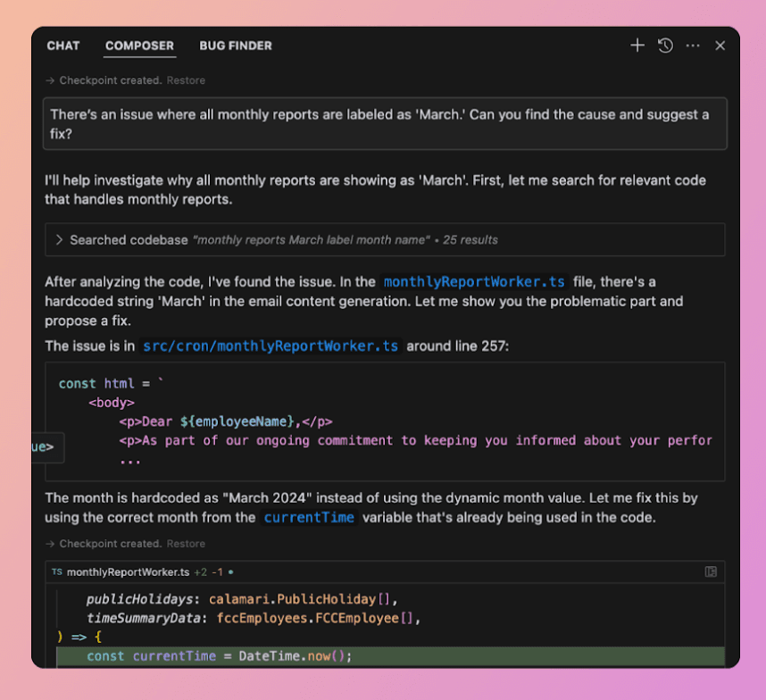Open the diff editor icon on the file header
This screenshot has width=766, height=700.
(x=712, y=571)
